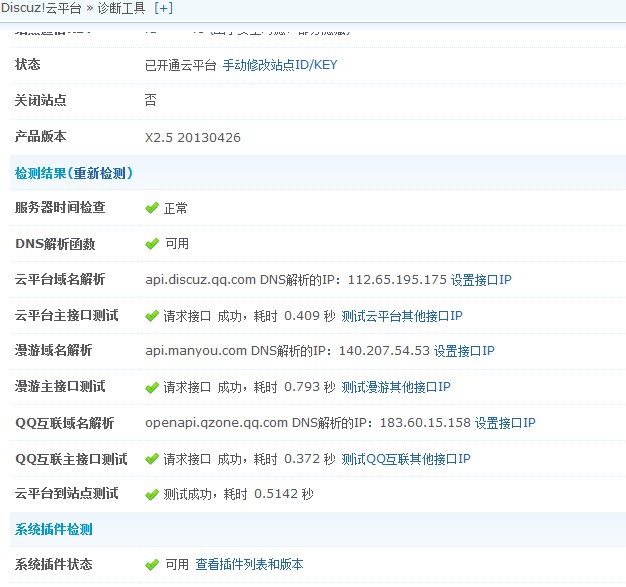Click green check icon for QQ互联主接口测试
The image size is (626, 587).
[x=152, y=459]
